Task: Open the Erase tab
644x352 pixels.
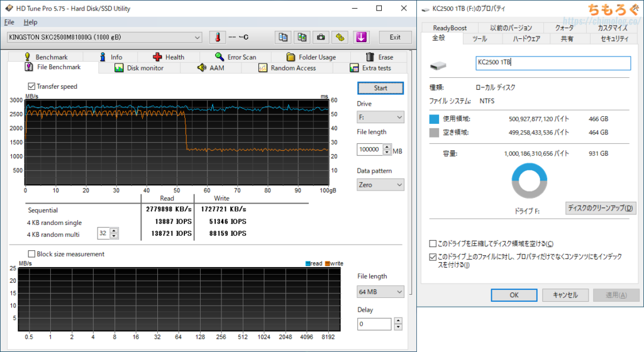Action: click(379, 57)
